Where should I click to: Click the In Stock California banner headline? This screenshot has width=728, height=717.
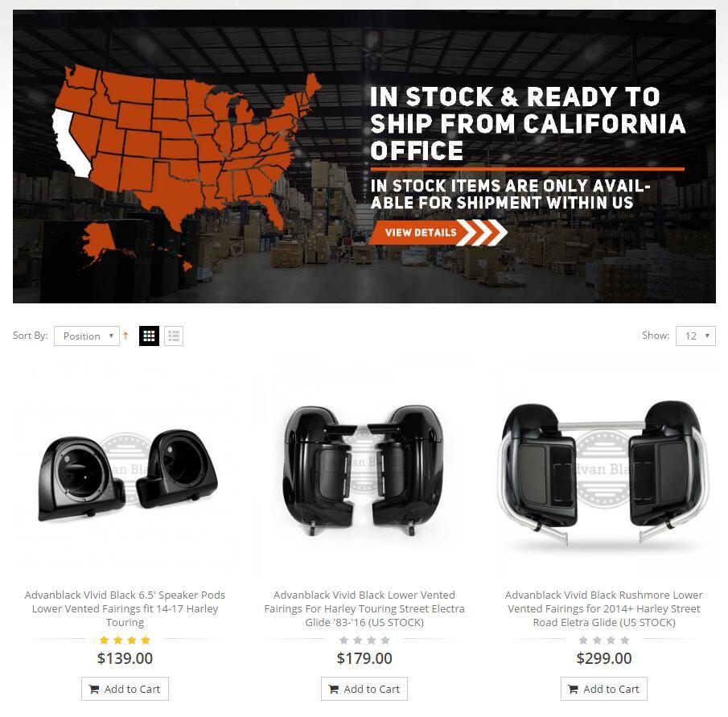coord(528,124)
